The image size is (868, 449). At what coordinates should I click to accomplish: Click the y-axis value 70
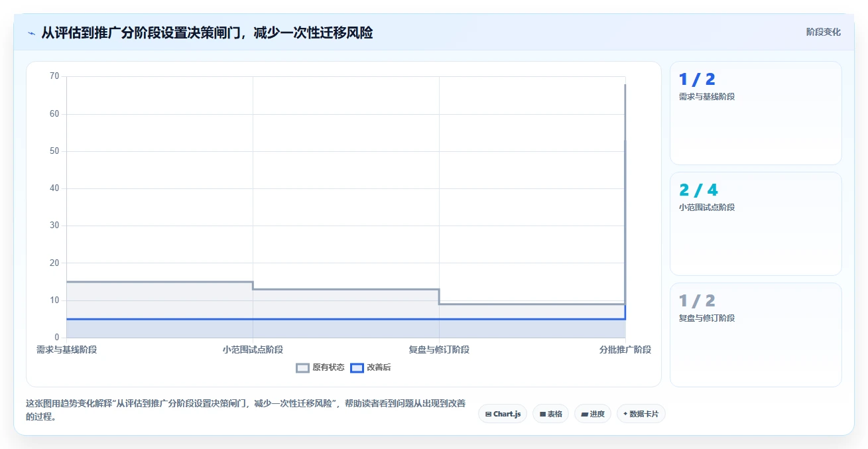coord(54,76)
